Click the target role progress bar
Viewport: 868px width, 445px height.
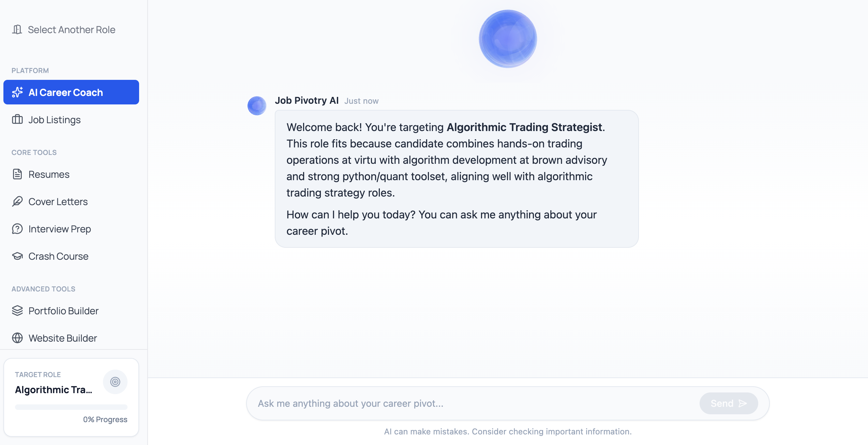[71, 407]
